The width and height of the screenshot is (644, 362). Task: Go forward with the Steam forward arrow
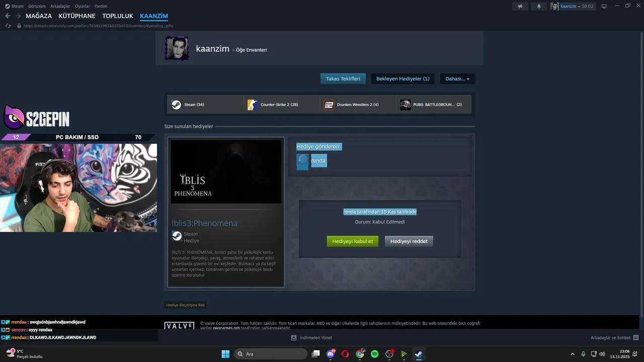pyautogui.click(x=18, y=16)
